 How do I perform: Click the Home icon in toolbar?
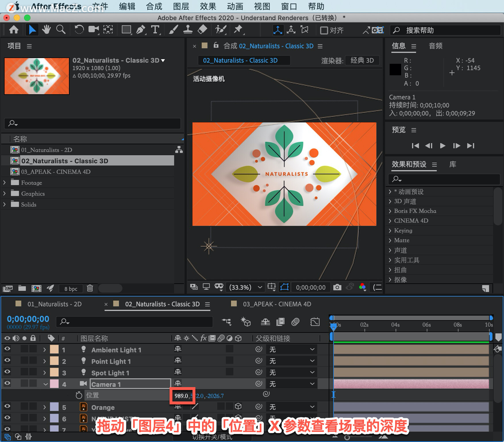coord(14,30)
